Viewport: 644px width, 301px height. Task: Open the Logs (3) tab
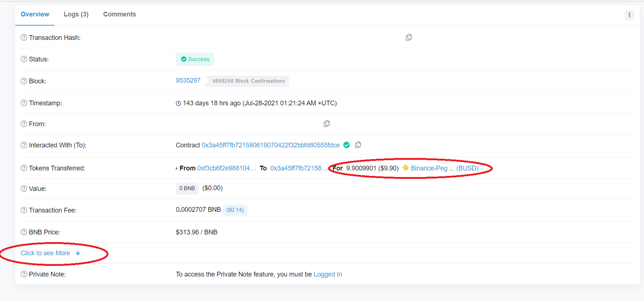click(x=76, y=14)
